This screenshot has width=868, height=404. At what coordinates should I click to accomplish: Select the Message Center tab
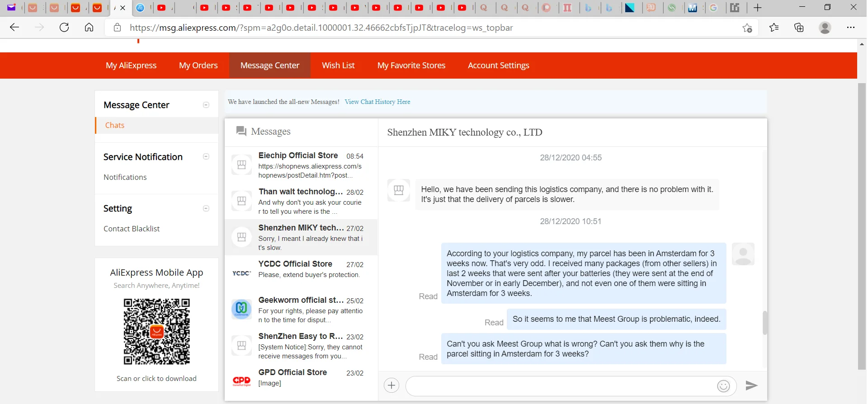point(270,66)
